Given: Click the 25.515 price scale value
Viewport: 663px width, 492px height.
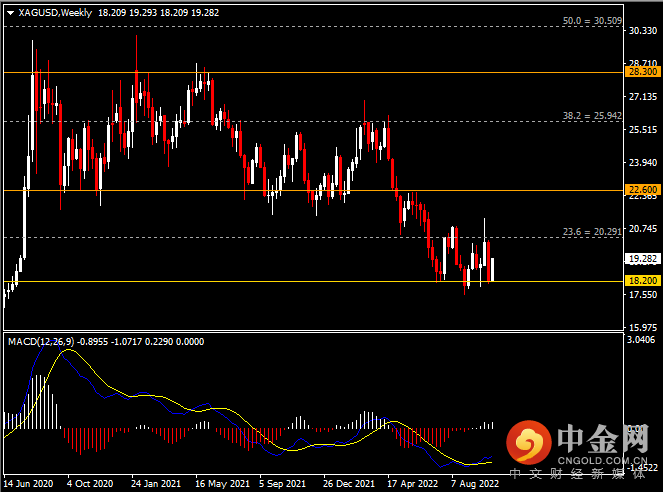Looking at the screenshot, I should pos(643,129).
